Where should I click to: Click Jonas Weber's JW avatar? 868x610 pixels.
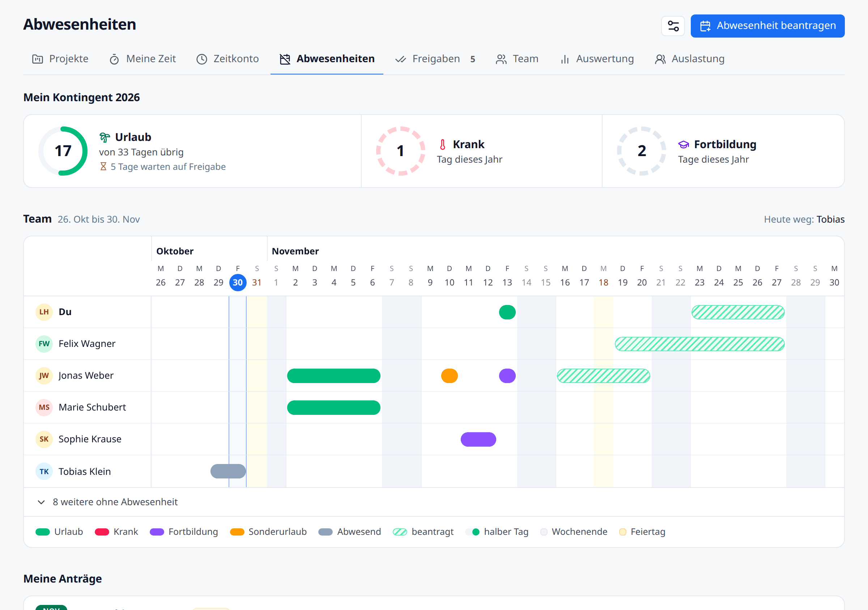[44, 375]
